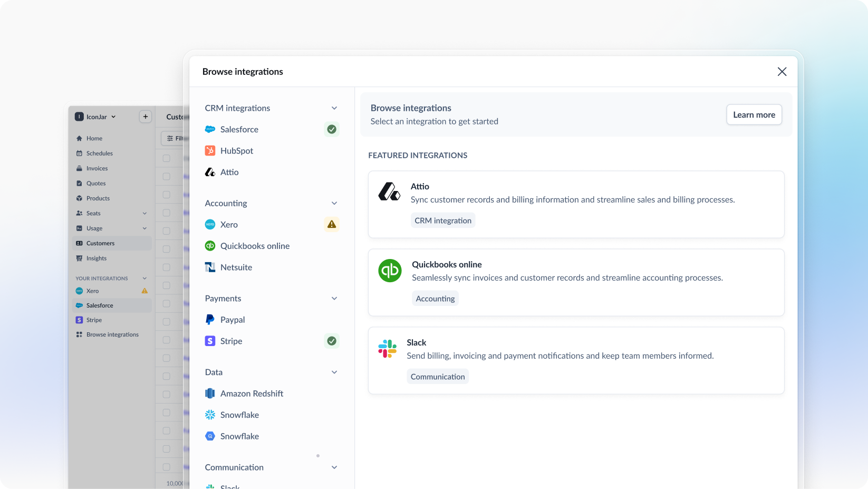Collapse the Your Integrations section chevron
This screenshot has height=489, width=868.
coord(144,279)
